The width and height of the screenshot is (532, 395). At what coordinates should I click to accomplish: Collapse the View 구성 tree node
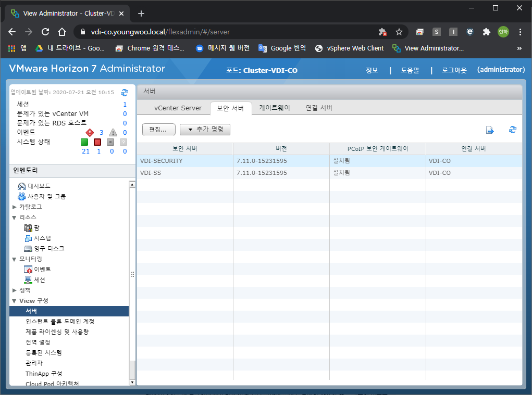point(14,301)
